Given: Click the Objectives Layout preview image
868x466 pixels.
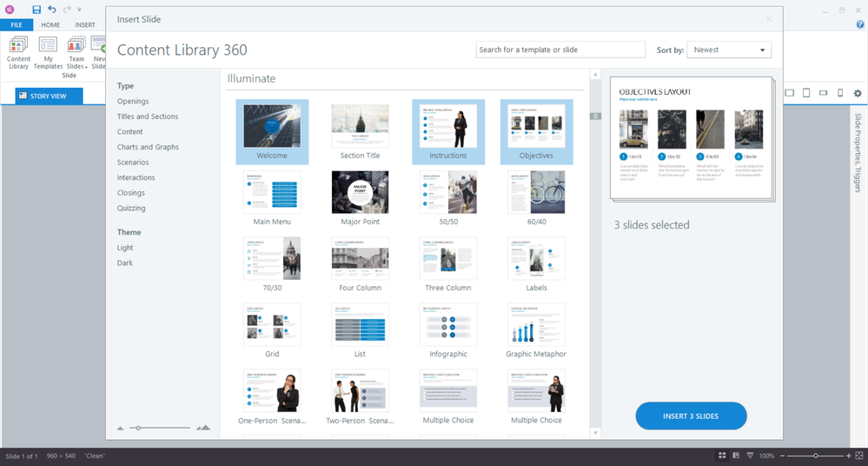Looking at the screenshot, I should coord(692,138).
